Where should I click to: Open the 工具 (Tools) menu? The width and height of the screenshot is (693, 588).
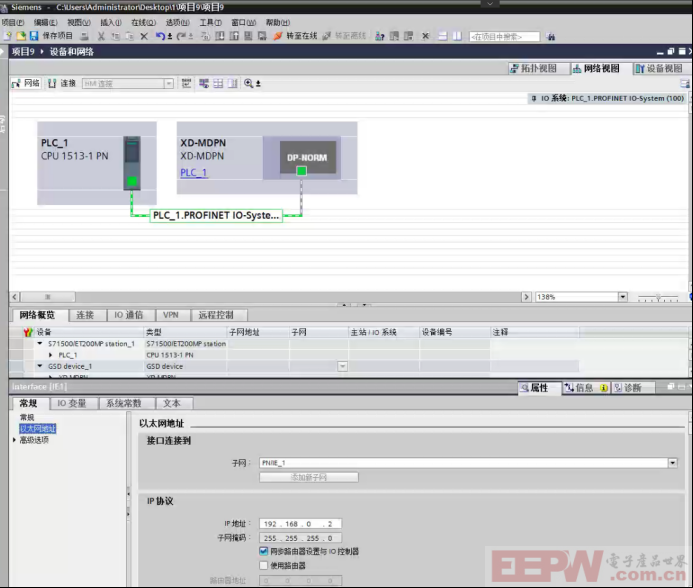pos(210,23)
